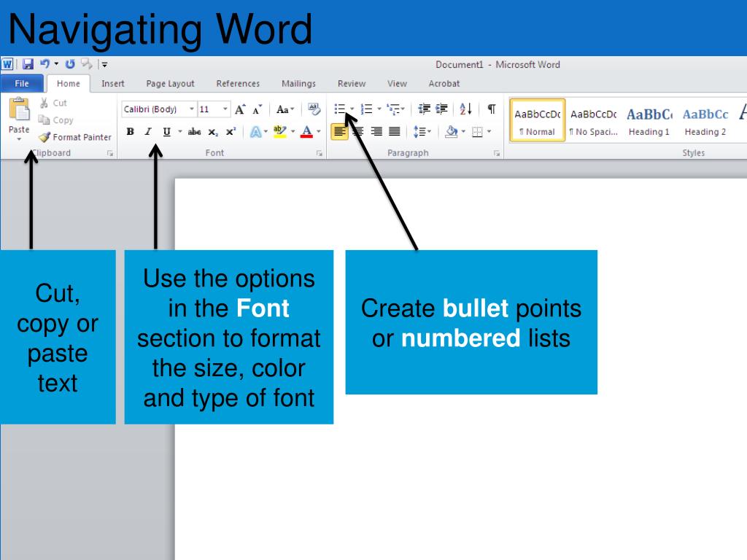
Task: Open the Numbering library dropdown arrow
Action: [379, 109]
